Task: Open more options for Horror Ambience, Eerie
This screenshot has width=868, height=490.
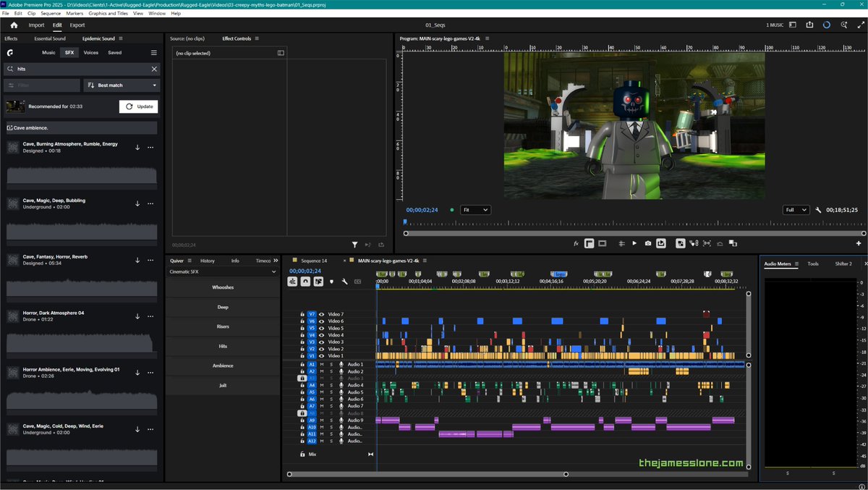Action: click(150, 373)
